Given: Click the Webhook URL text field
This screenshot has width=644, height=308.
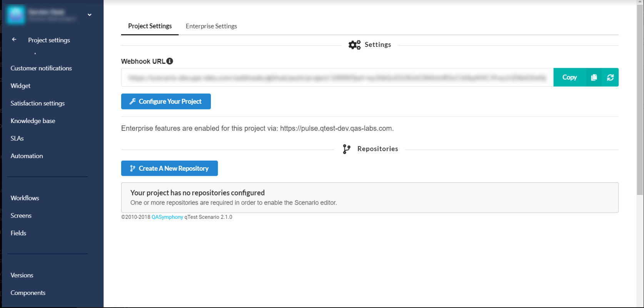Looking at the screenshot, I should 337,78.
